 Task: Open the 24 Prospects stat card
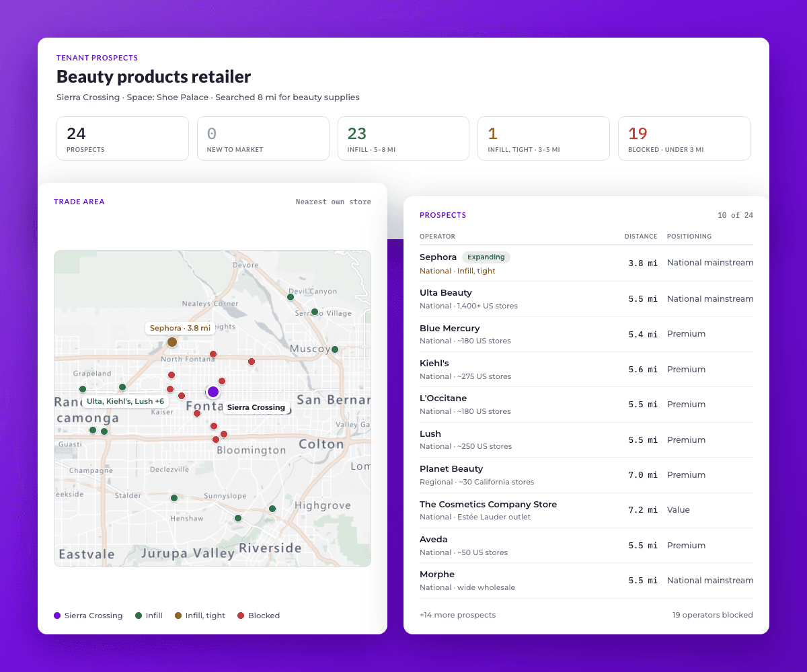122,138
